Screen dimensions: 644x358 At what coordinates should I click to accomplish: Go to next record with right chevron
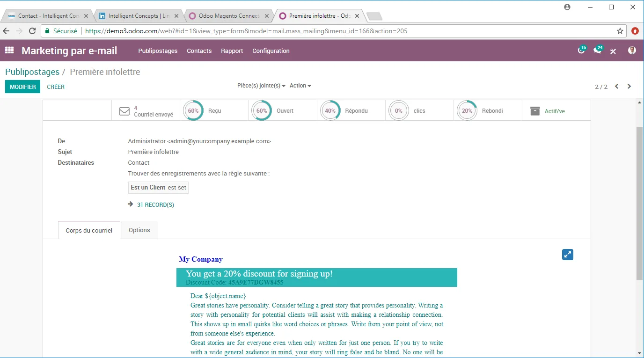629,86
